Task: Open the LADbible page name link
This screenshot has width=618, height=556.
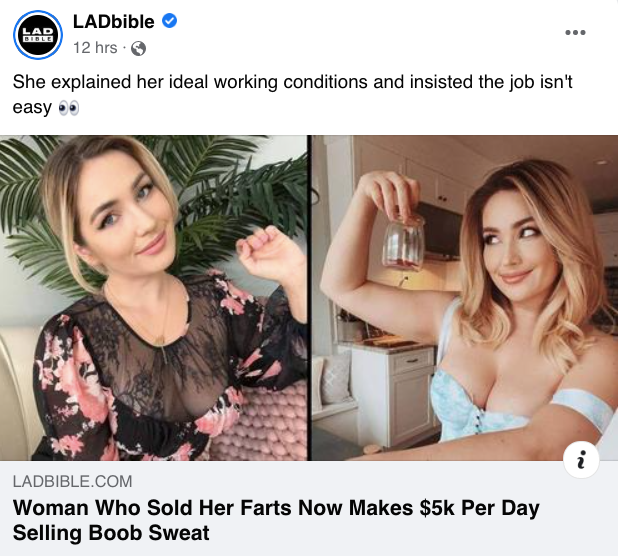Action: 108,22
